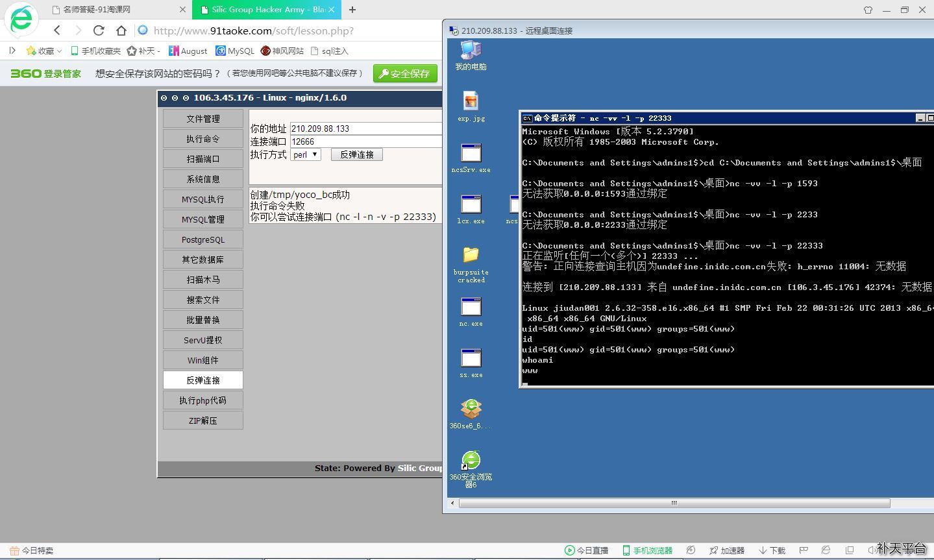The height and width of the screenshot is (560, 934).
Task: Open 加速器 in status bar
Action: [726, 550]
